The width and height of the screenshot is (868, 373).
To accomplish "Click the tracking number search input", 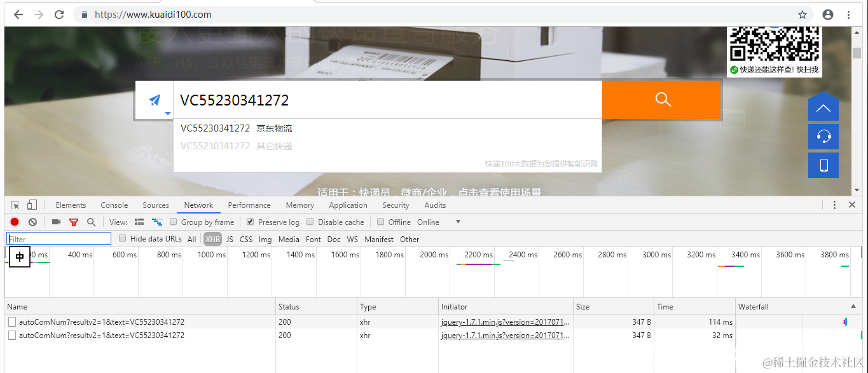I will tap(387, 100).
